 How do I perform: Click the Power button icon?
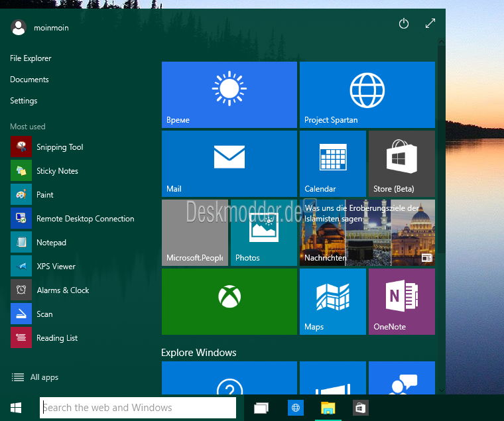point(404,23)
